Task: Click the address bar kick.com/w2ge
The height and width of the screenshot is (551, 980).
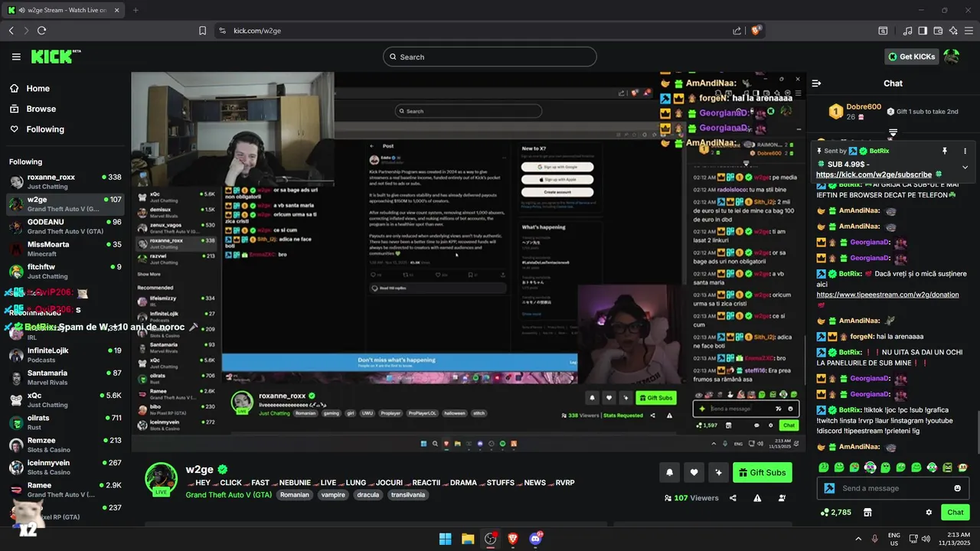Action: point(257,31)
